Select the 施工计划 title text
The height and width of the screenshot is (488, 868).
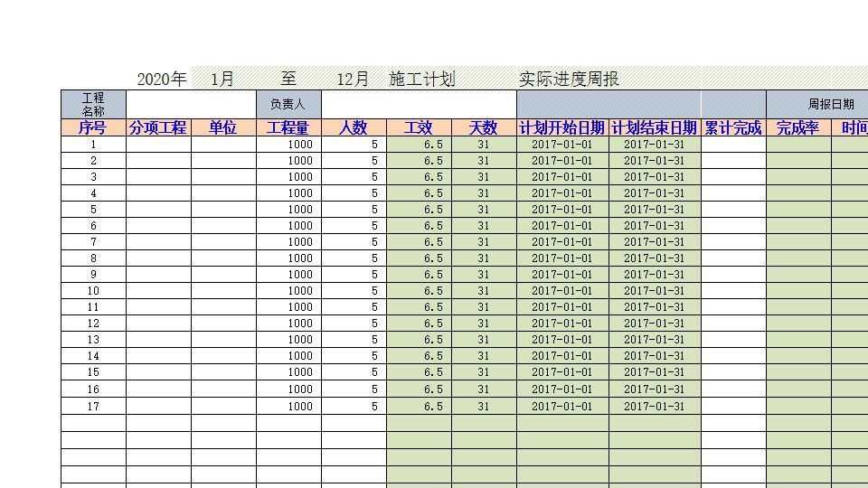(422, 80)
